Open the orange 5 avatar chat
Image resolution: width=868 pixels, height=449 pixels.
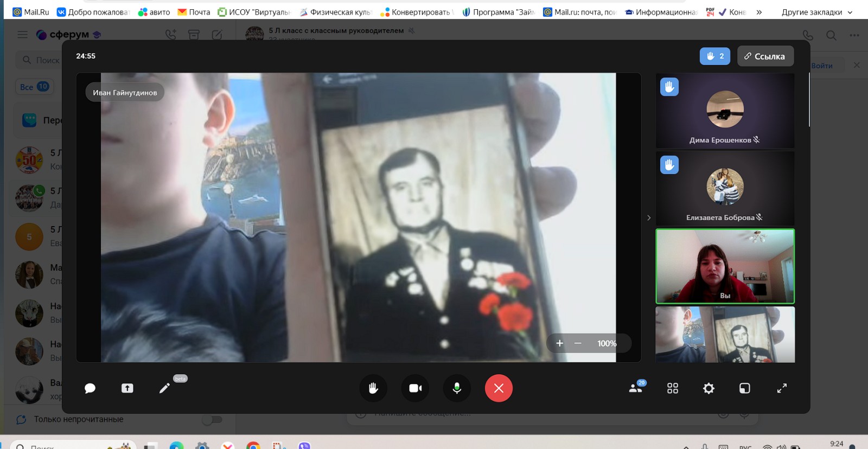click(29, 236)
